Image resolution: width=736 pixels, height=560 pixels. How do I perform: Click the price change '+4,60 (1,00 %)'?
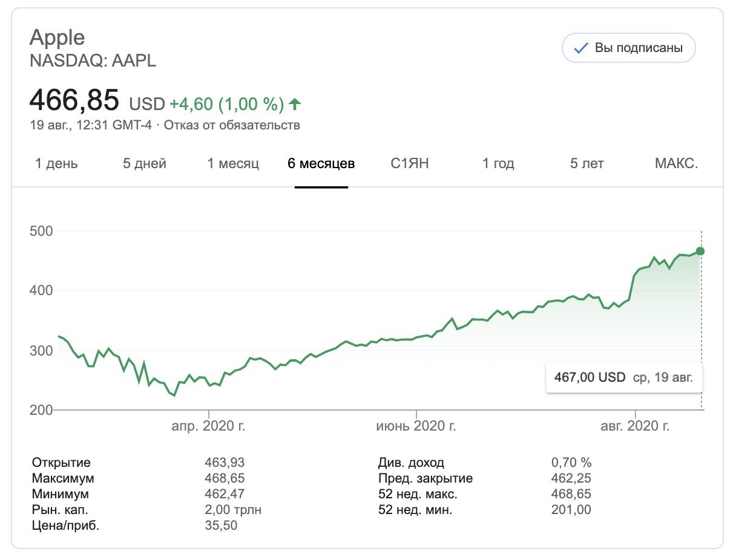tap(226, 105)
